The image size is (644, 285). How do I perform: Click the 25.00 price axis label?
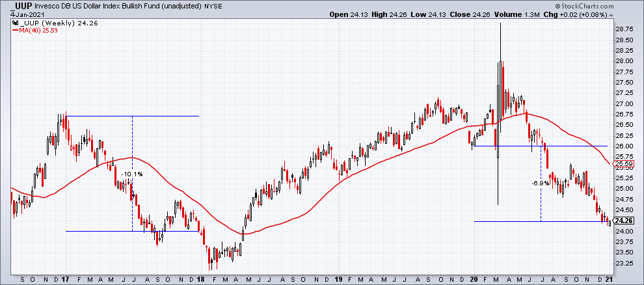click(x=623, y=189)
